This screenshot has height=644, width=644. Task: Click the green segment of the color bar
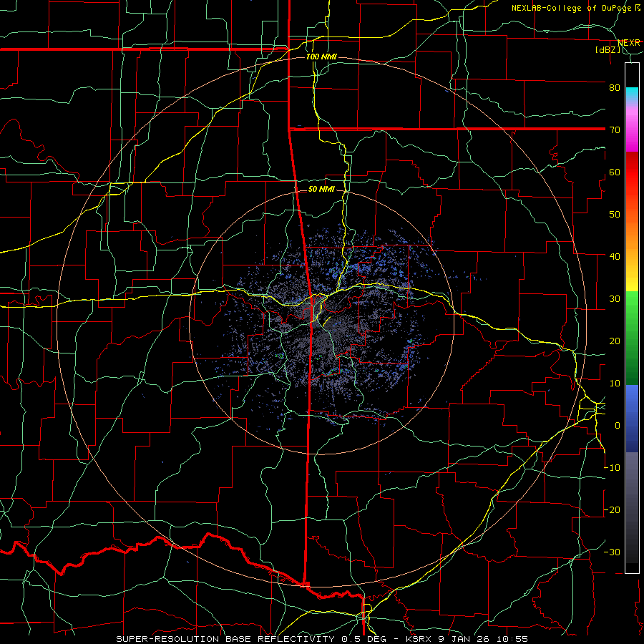point(632,338)
